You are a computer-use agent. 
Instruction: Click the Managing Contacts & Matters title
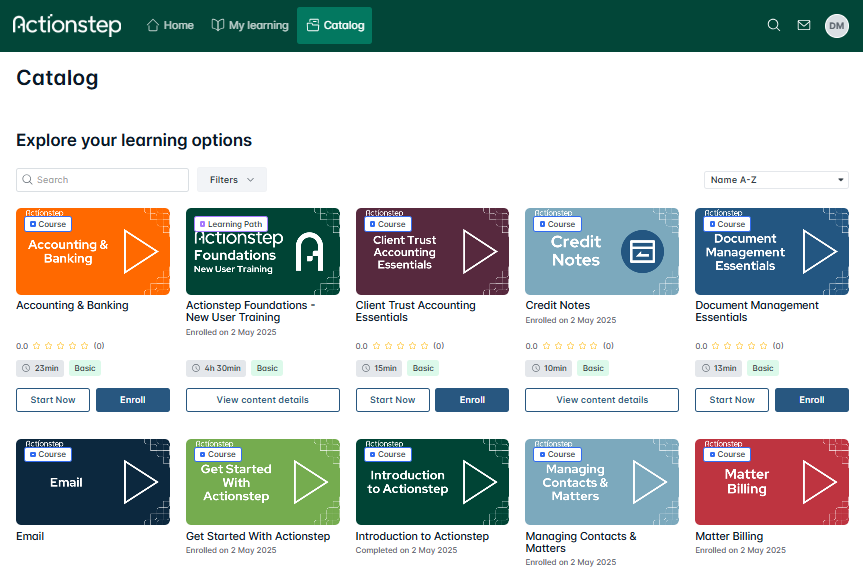pyautogui.click(x=581, y=543)
